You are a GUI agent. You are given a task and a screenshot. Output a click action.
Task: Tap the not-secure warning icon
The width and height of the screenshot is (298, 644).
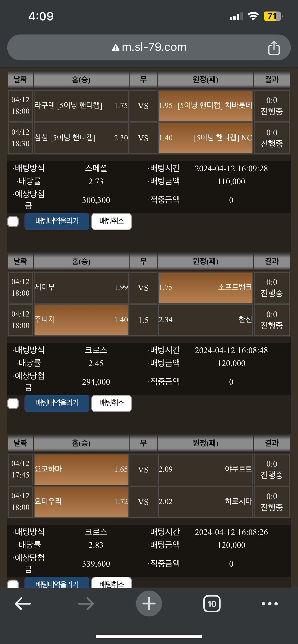click(x=115, y=47)
